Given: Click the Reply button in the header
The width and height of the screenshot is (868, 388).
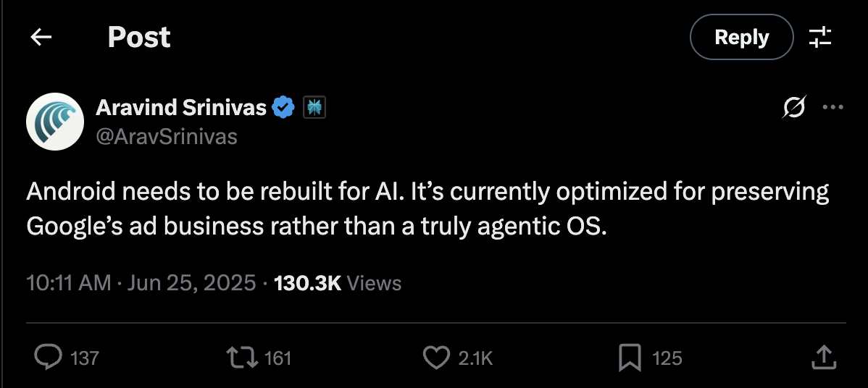Looking at the screenshot, I should click(741, 38).
